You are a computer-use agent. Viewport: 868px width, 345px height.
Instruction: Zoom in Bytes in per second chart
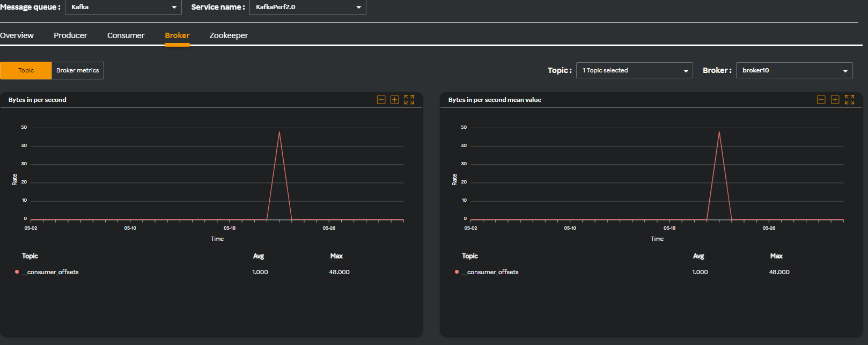point(395,100)
